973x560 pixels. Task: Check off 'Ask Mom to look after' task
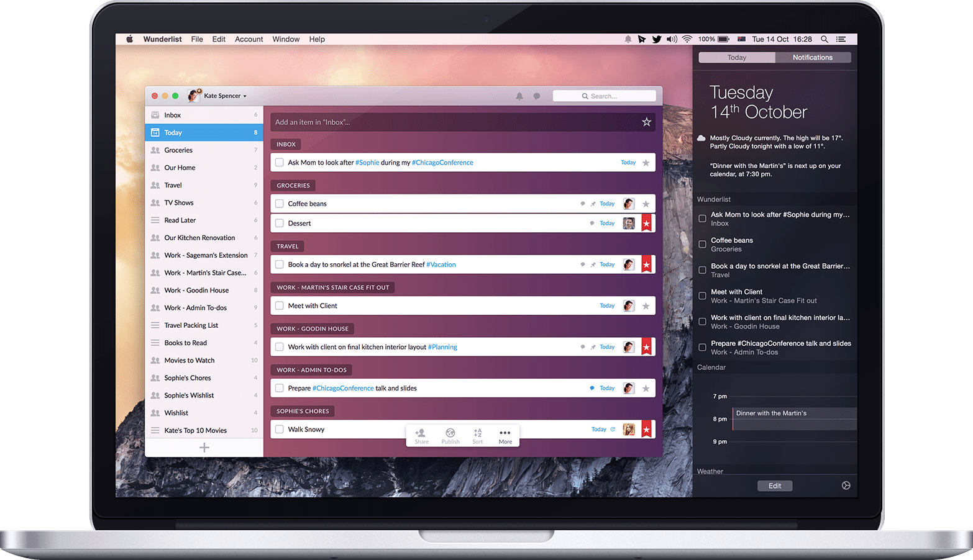[x=280, y=163]
